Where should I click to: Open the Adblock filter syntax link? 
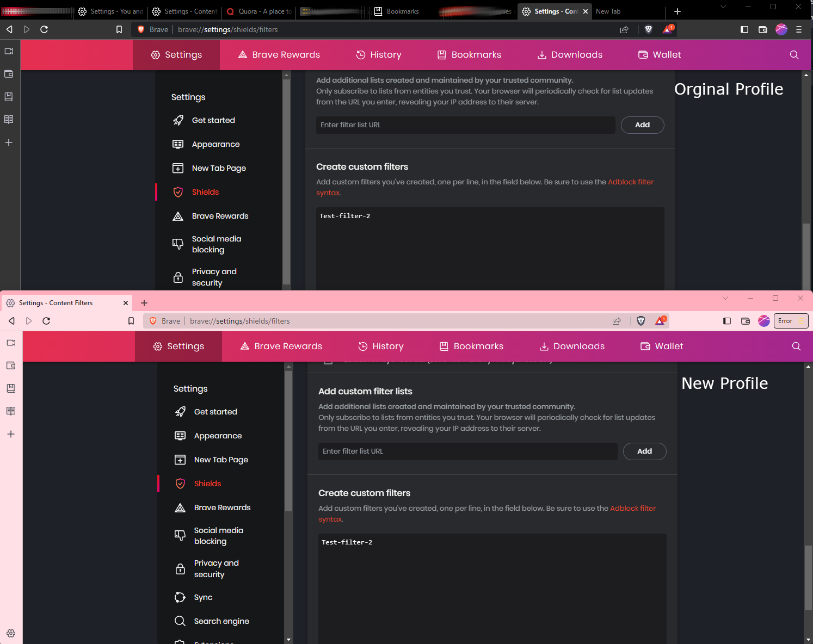631,182
